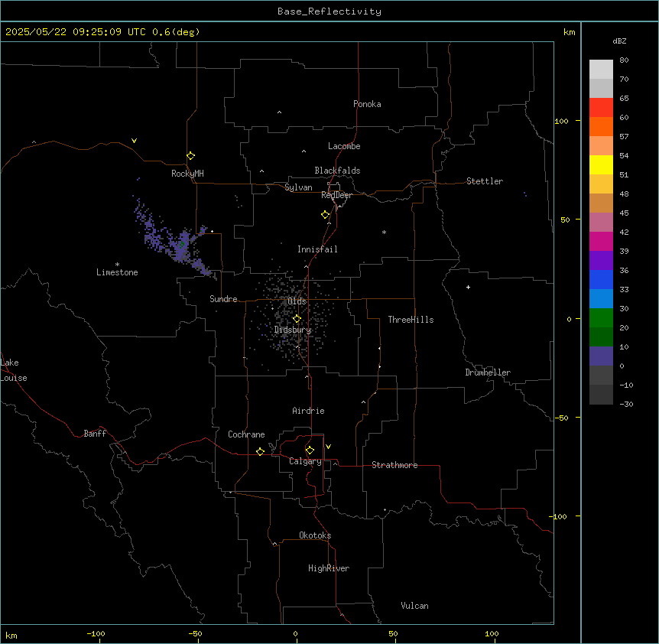The height and width of the screenshot is (644, 659).
Task: Click the ThreeHills label
Action: [411, 320]
